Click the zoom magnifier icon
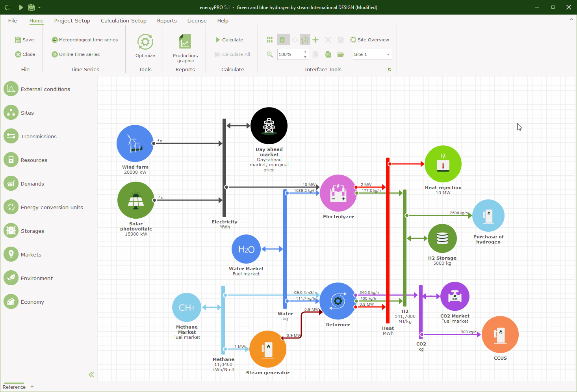The image size is (577, 392). click(x=270, y=54)
